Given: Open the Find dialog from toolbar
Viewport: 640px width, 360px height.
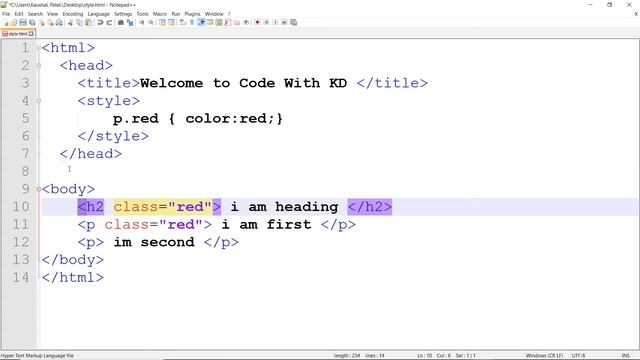Looking at the screenshot, I should [x=121, y=22].
